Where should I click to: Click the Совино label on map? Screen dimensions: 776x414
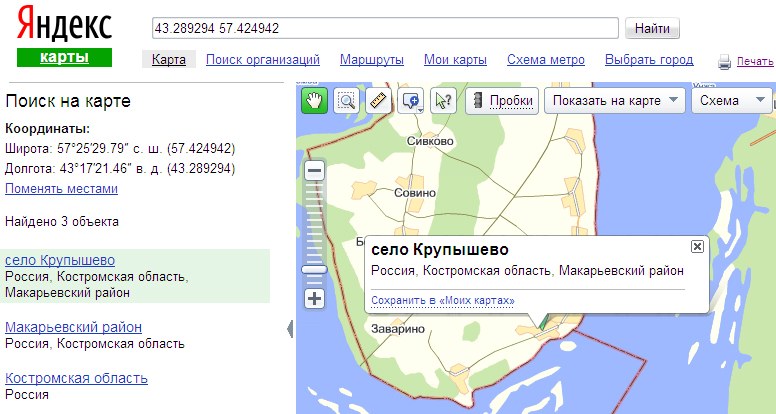pyautogui.click(x=415, y=193)
